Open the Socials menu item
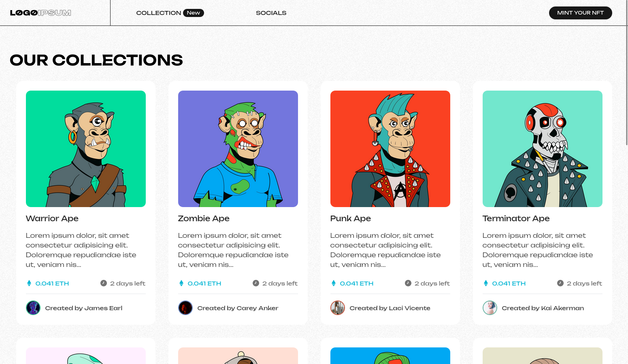This screenshot has height=364, width=628. [x=271, y=13]
